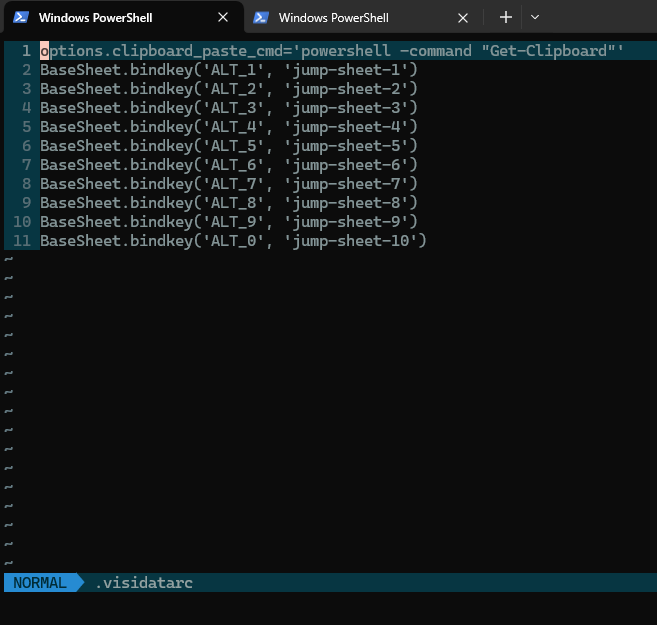
Task: Click the line binding ALT_6 to jump-sheet-6
Action: 229,165
